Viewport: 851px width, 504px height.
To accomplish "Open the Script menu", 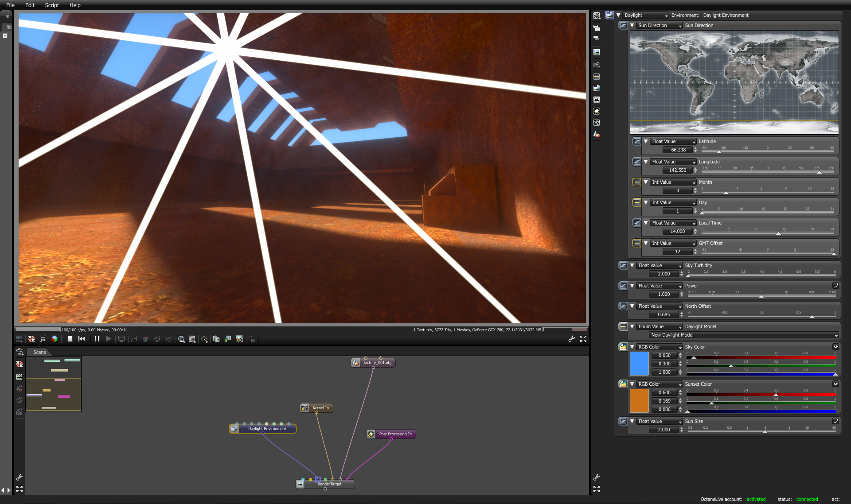I will click(x=52, y=5).
